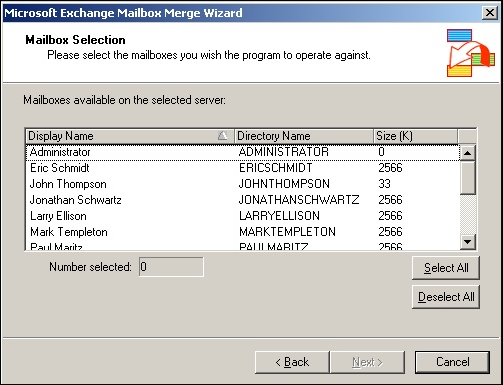503x385 pixels.
Task: Click the Select All button
Action: coord(446,268)
